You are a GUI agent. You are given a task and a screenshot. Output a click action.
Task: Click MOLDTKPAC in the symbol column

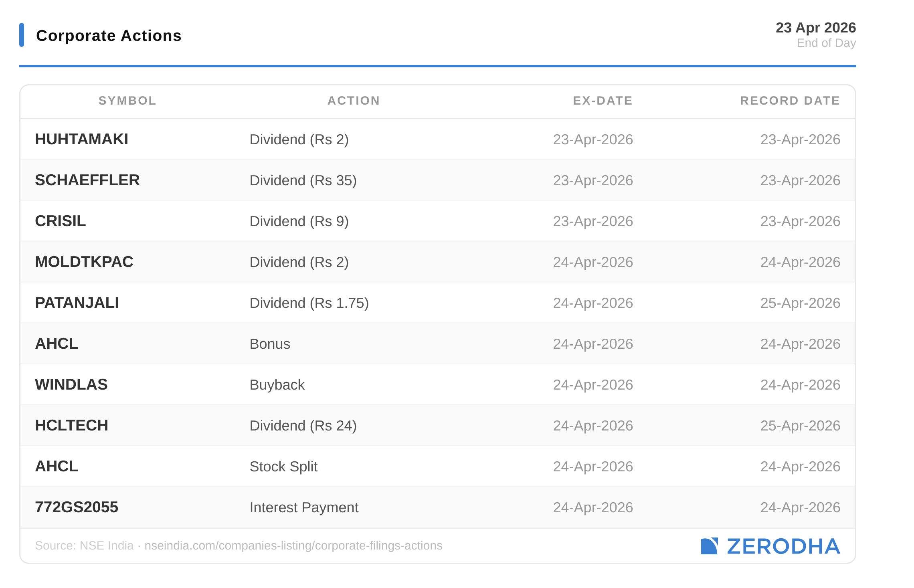click(x=84, y=262)
